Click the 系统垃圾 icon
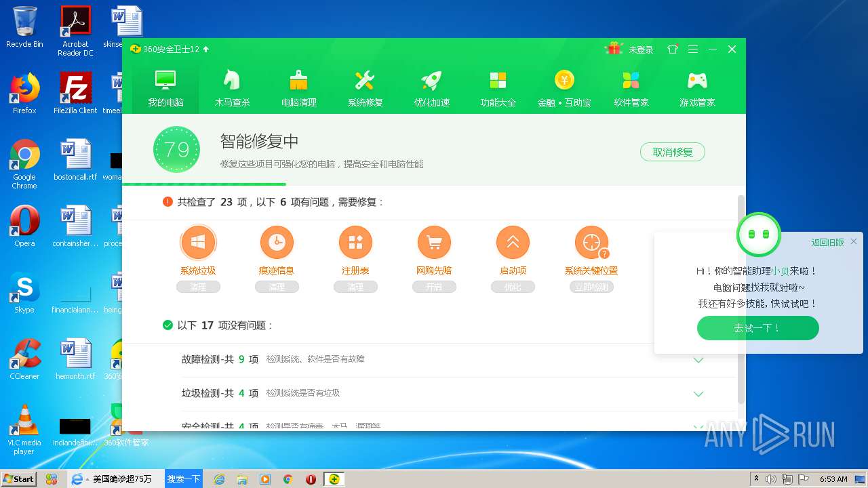 pos(198,242)
